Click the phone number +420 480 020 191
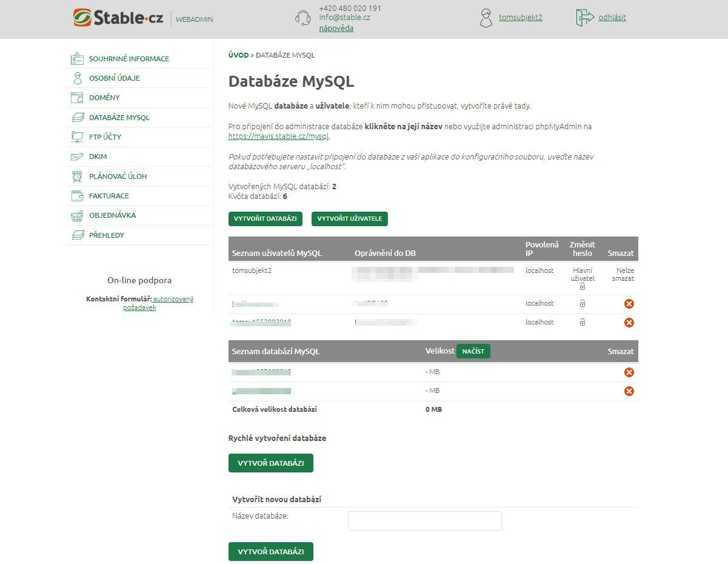 point(350,8)
